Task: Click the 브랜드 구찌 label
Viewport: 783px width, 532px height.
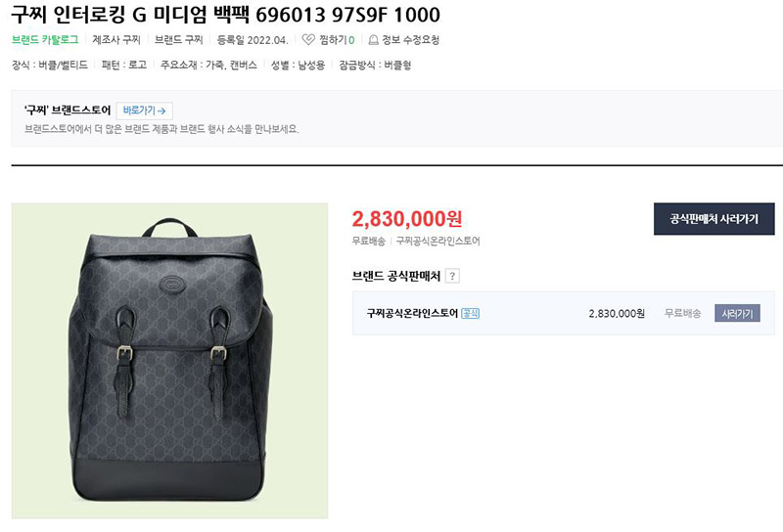Action: click(179, 40)
